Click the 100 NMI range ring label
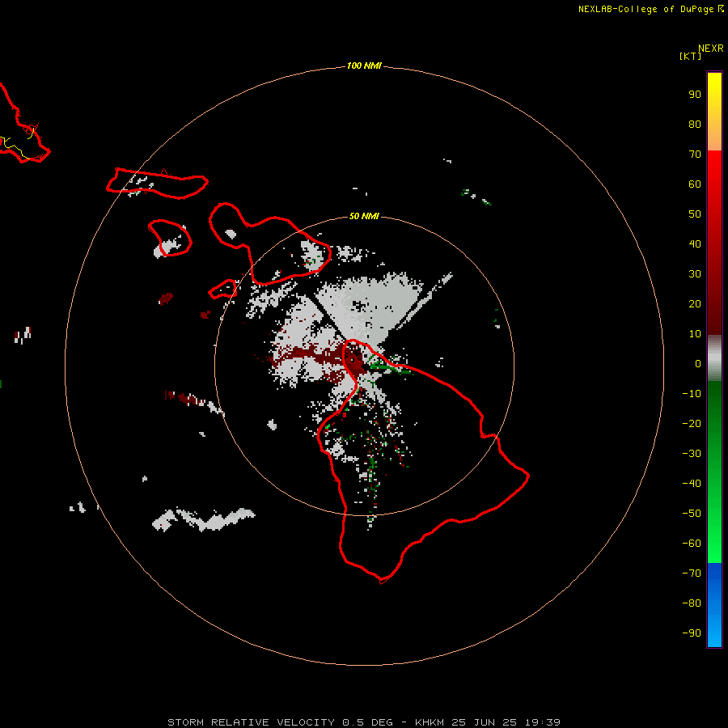 364,66
